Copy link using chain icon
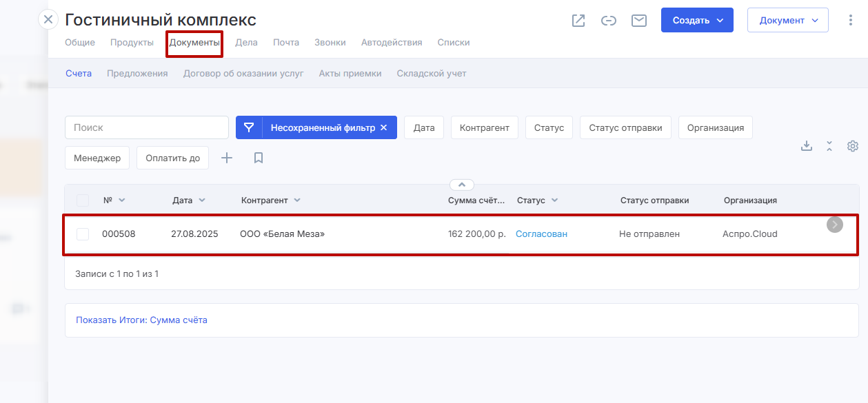Image resolution: width=868 pixels, height=403 pixels. pos(608,21)
